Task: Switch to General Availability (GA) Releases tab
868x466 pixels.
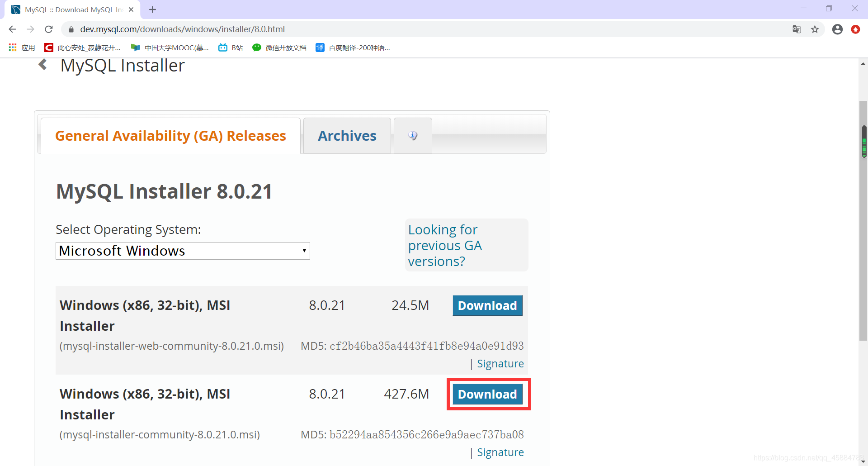Action: 170,136
